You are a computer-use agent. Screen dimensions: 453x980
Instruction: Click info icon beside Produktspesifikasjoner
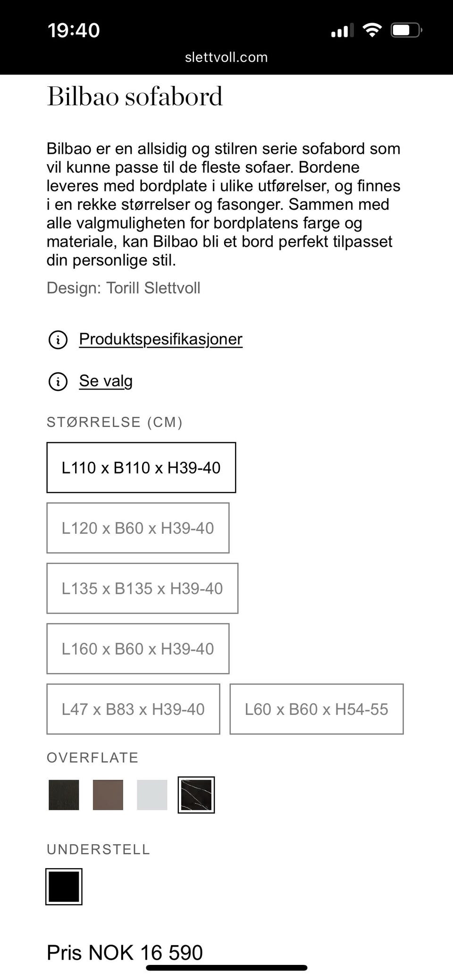(x=58, y=340)
